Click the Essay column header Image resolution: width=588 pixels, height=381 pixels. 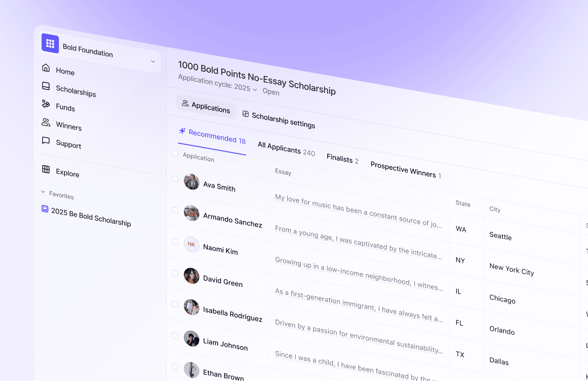[283, 172]
